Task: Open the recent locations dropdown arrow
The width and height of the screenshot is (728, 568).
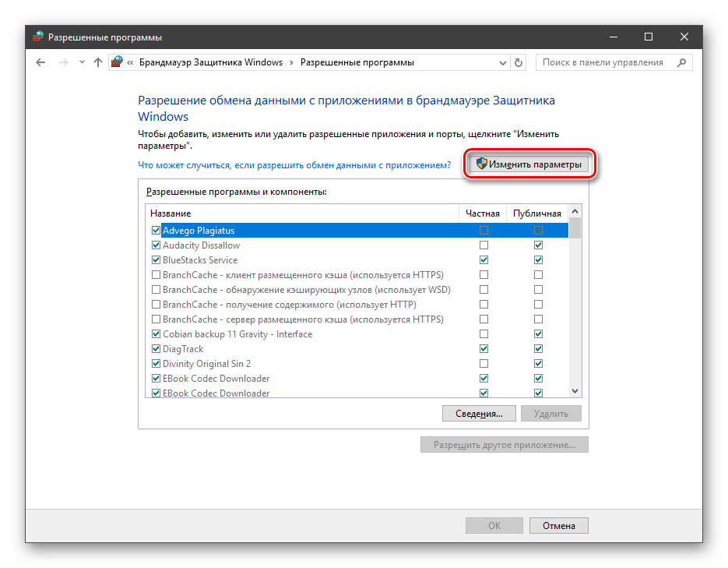Action: [x=81, y=62]
